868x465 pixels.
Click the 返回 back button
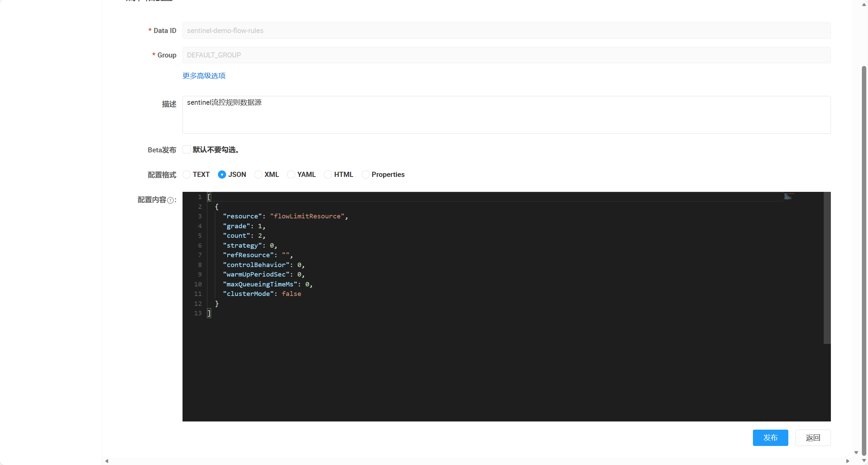(813, 437)
